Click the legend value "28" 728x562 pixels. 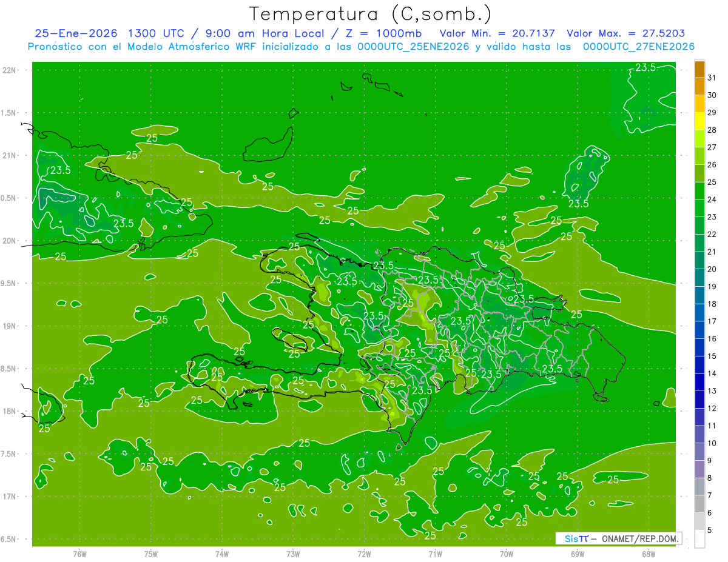tap(712, 130)
